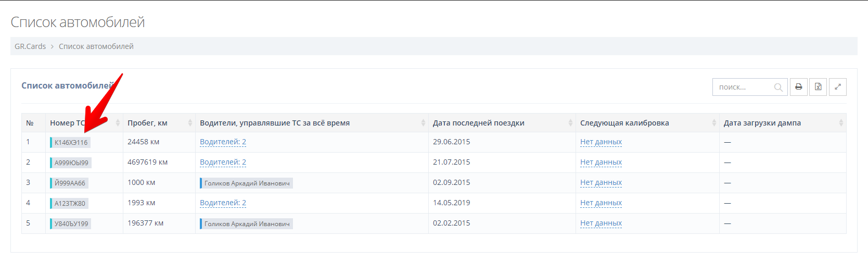Open driver Голиков Аркадий Иванович in row 3
The height and width of the screenshot is (274, 868).
point(247,183)
